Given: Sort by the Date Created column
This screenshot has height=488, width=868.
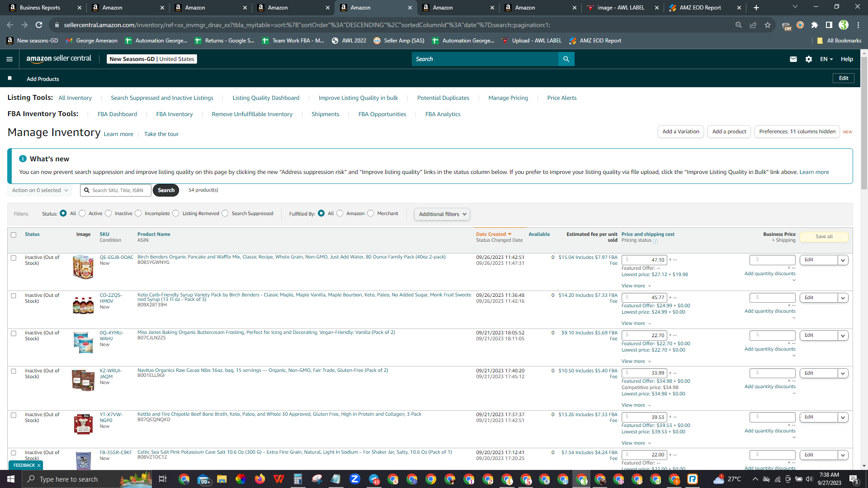Looking at the screenshot, I should point(494,235).
